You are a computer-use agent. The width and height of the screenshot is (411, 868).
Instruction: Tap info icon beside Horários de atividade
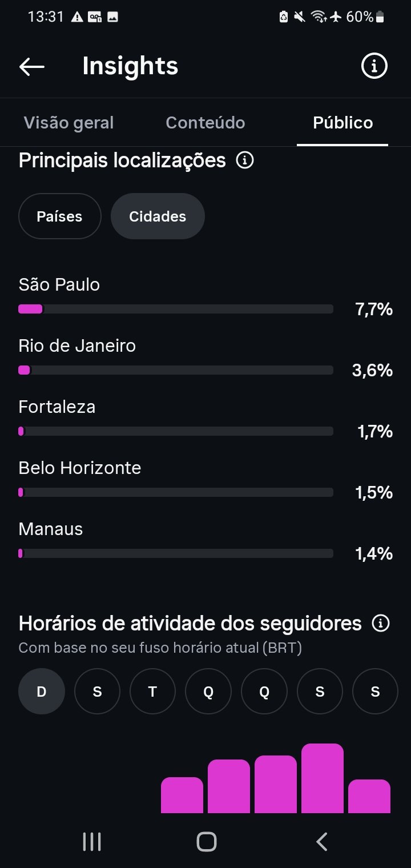[x=380, y=623]
